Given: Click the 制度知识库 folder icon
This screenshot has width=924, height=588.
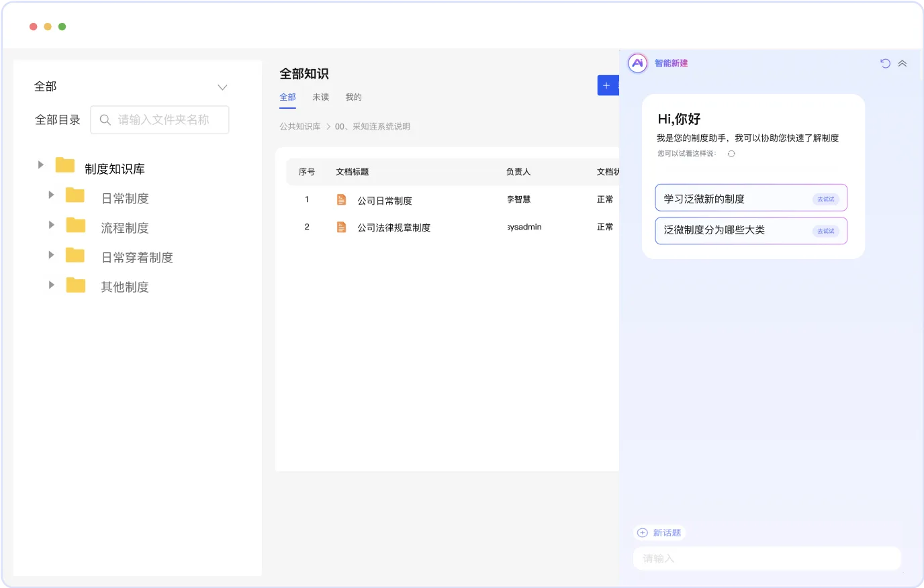Looking at the screenshot, I should click(65, 165).
